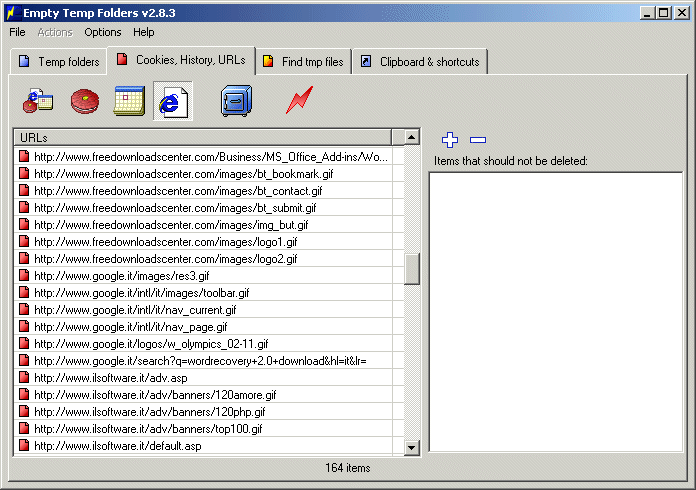
Task: Click the 'Items that should not be deleted' list box
Action: [x=556, y=312]
